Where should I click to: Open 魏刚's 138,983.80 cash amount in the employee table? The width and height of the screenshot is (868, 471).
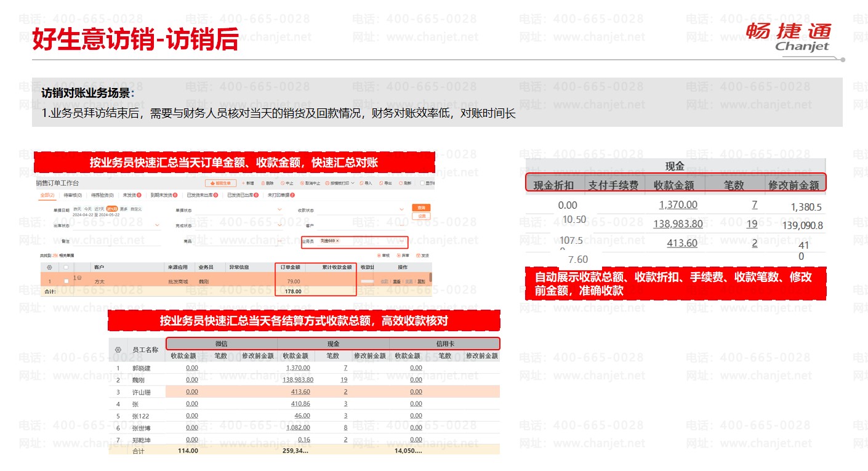coord(298,380)
